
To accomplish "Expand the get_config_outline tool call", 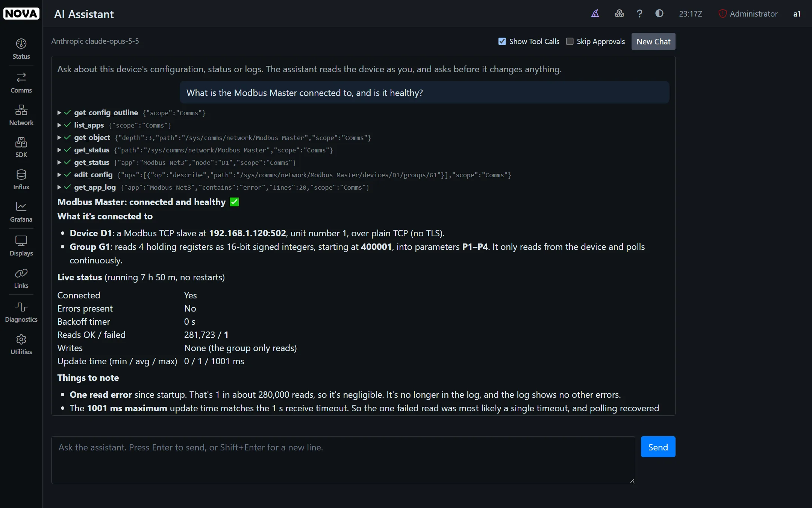I will (x=59, y=113).
